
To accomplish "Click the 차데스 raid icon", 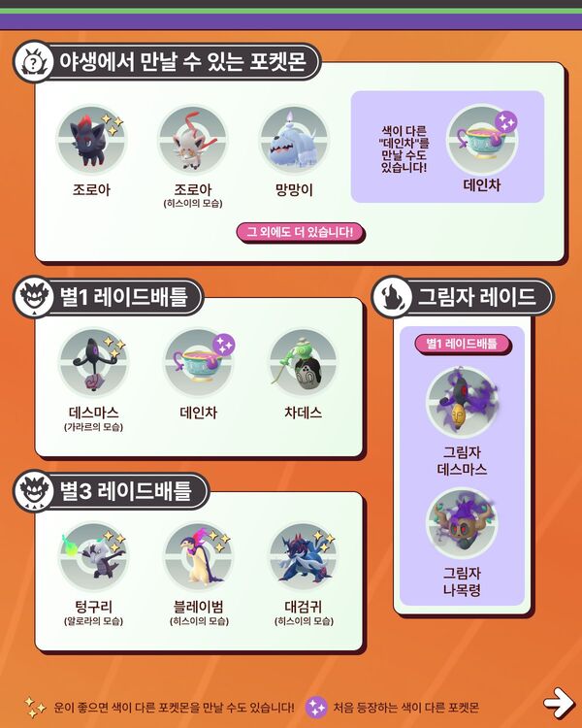I will (304, 364).
